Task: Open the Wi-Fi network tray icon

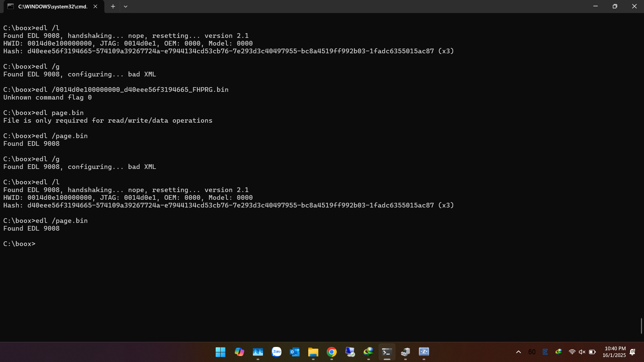Action: (x=572, y=352)
